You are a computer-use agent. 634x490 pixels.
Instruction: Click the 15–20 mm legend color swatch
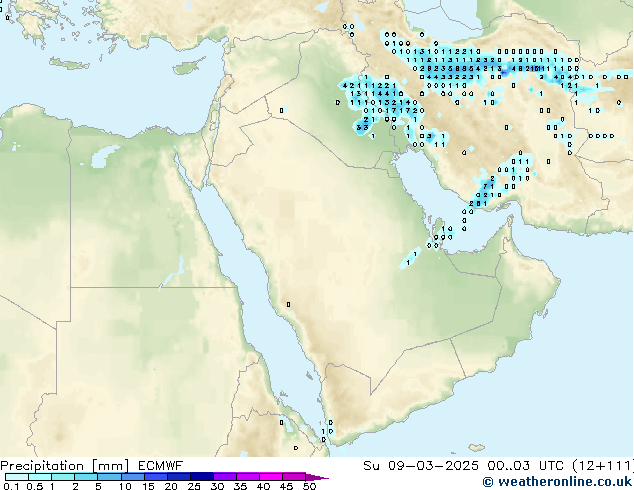coord(155,477)
